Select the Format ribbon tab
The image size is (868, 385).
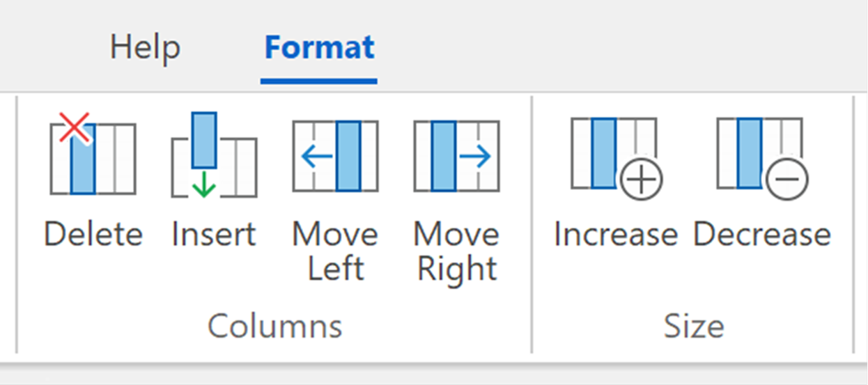coord(319,48)
